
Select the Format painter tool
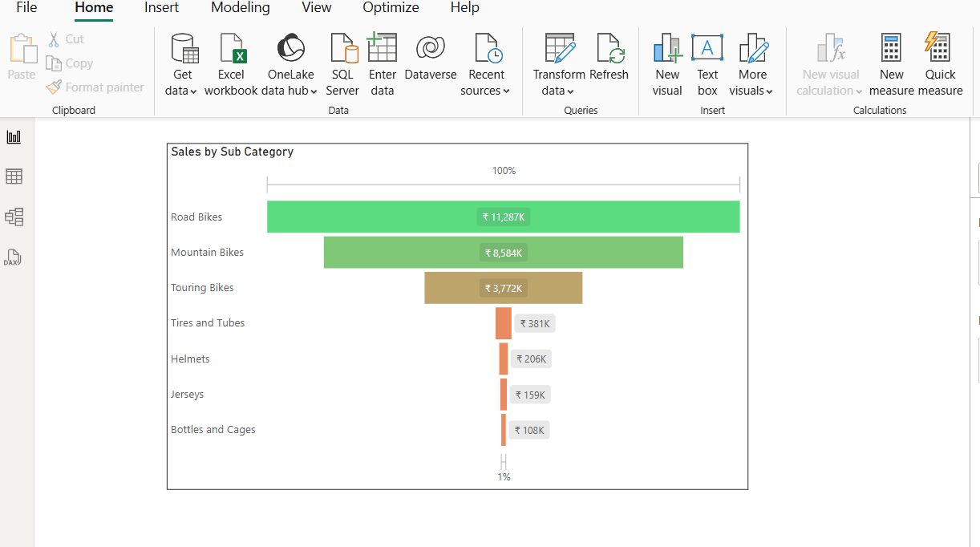pos(95,87)
